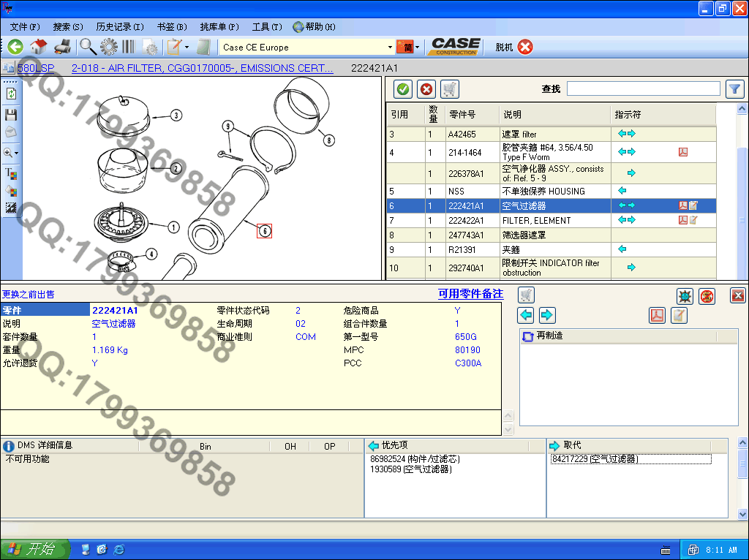Viewport: 749px width, 560px height.
Task: Expand the Case CE Europe catalog dropdown
Action: tap(390, 48)
